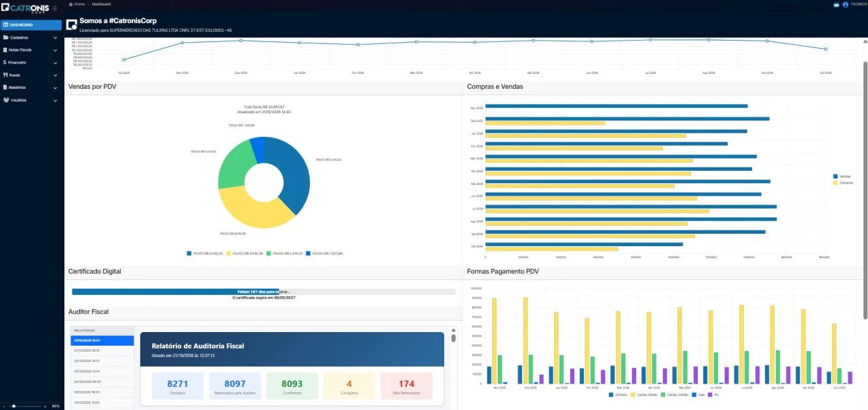The image size is (868, 410).
Task: Select audit report 19/10/2026 18:05
Action: [x=102, y=392]
